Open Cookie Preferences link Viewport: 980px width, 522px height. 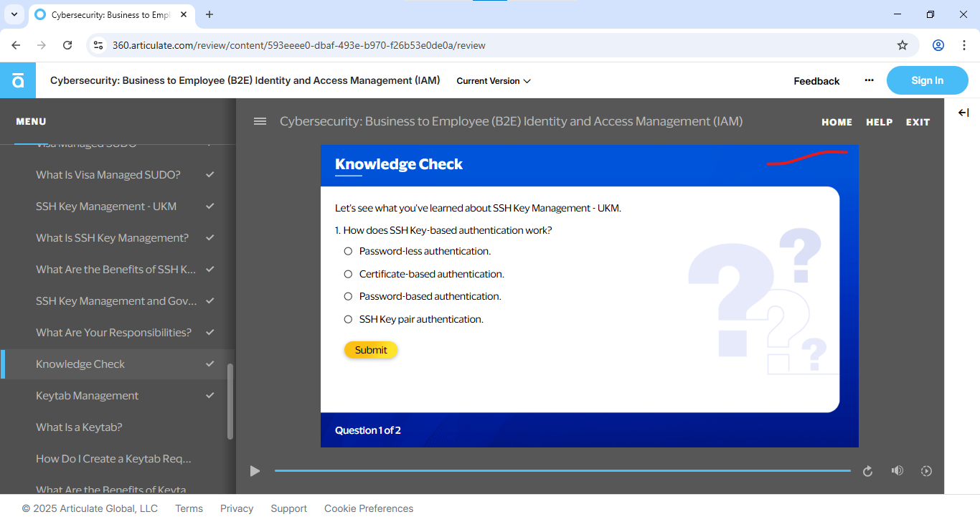[369, 508]
